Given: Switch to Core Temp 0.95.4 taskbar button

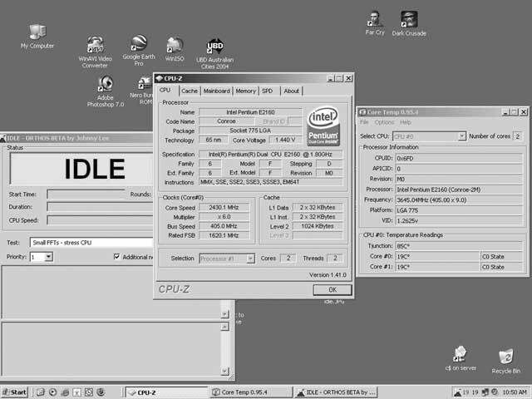Looking at the screenshot, I should click(x=250, y=392).
